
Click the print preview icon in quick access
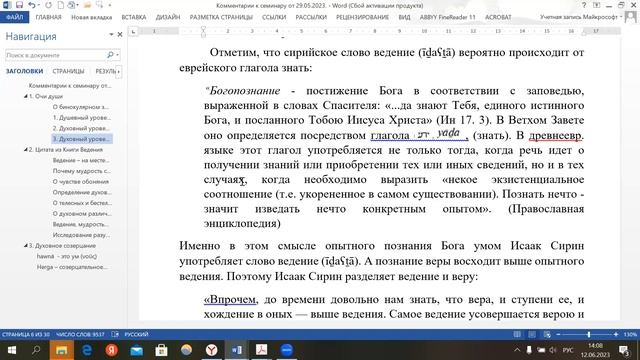point(72,5)
